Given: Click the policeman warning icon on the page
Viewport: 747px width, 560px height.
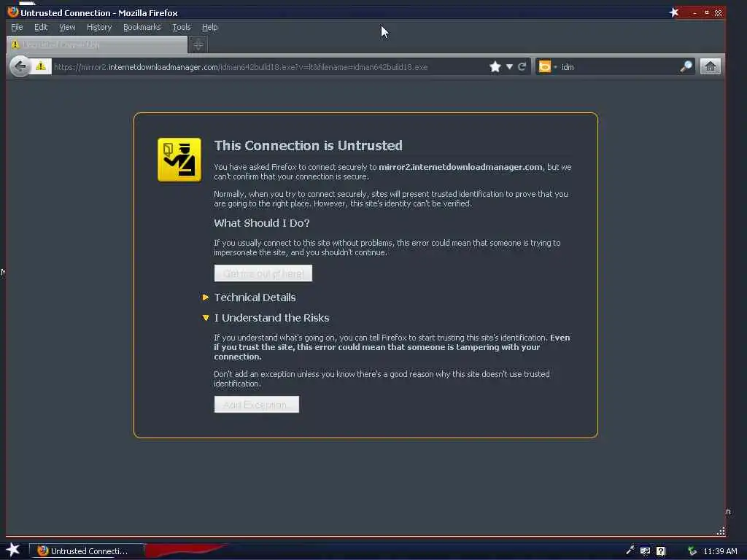Looking at the screenshot, I should (179, 160).
